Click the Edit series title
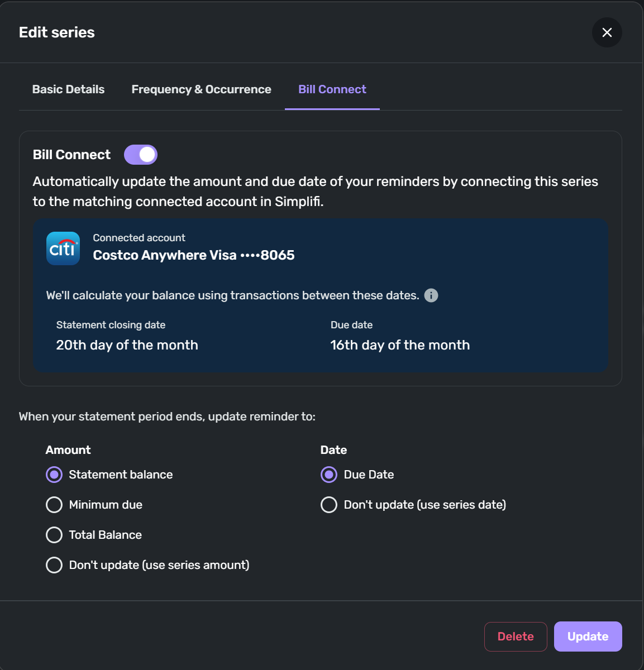Screen dimensions: 644x670 click(57, 32)
